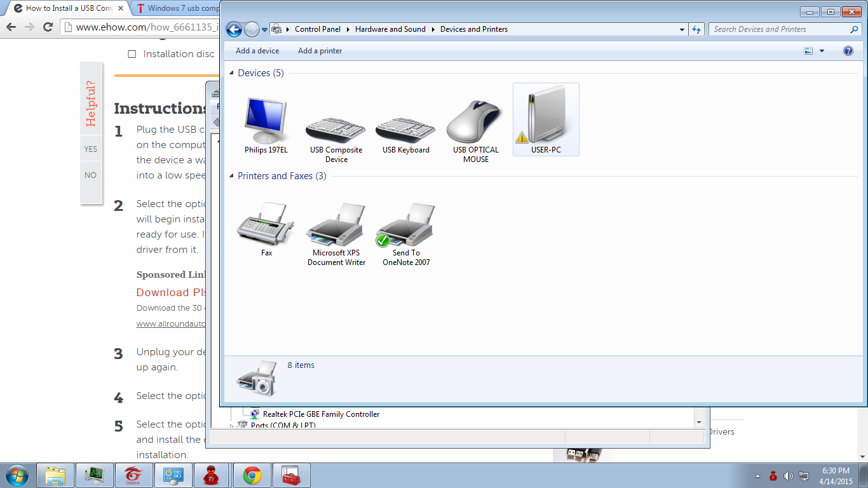Screen dimensions: 868x488
Task: Expand Hardware and Sound breadcrumb arrow
Action: [433, 29]
